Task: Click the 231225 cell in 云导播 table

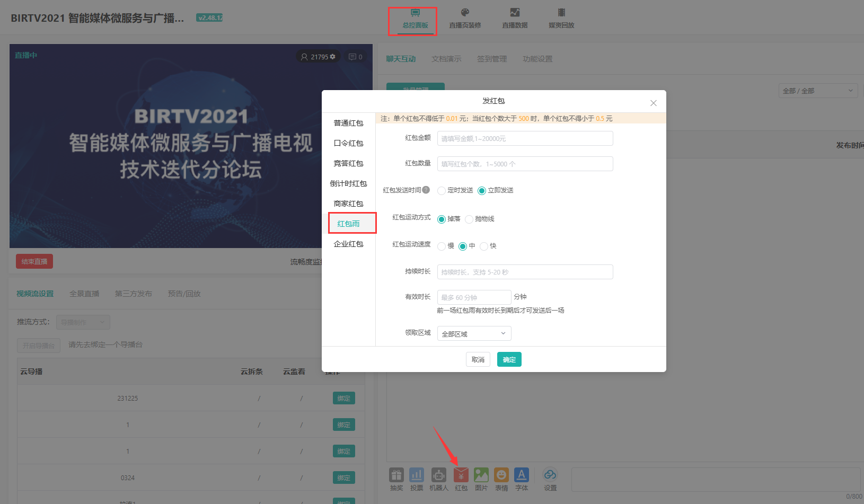Action: point(128,398)
